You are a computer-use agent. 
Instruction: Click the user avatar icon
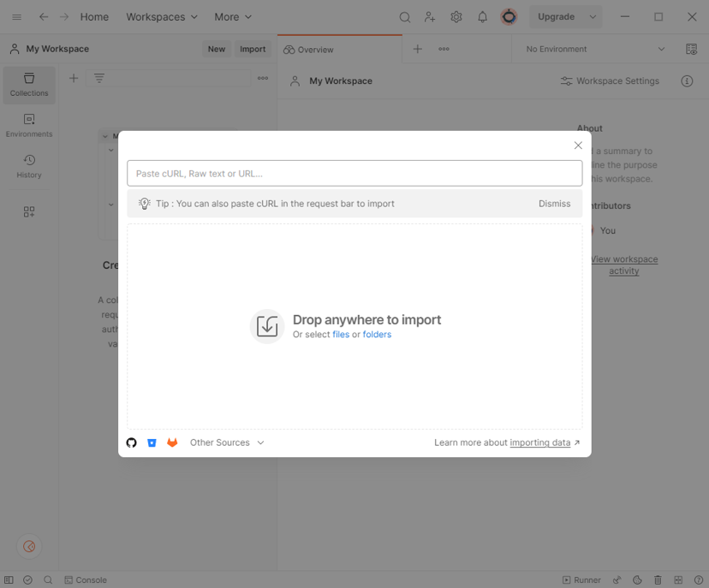point(509,17)
